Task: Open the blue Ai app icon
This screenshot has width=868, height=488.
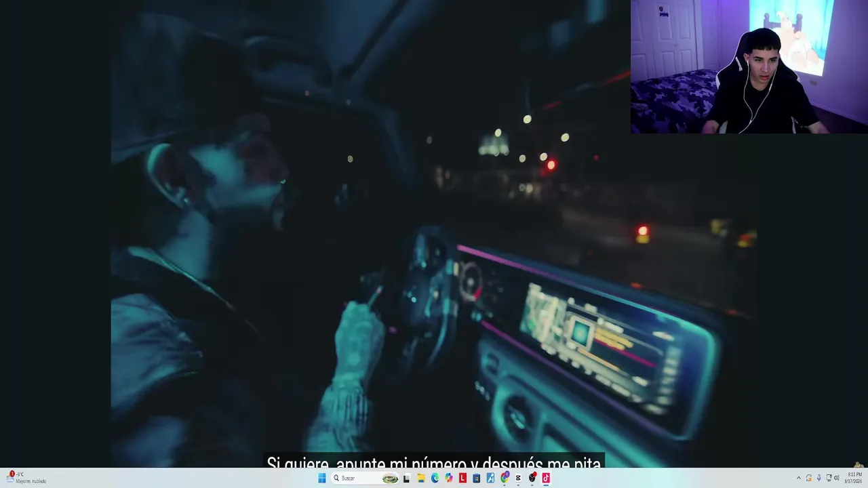Action: pyautogui.click(x=490, y=478)
